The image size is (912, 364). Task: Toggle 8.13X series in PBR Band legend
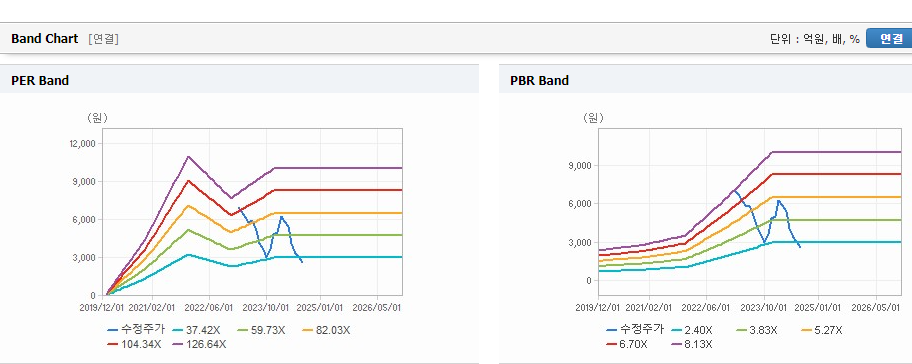pos(692,344)
